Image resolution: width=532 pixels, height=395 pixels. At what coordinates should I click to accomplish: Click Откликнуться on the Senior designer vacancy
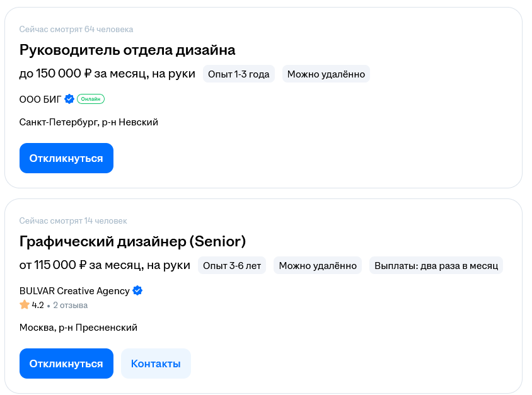[66, 364]
